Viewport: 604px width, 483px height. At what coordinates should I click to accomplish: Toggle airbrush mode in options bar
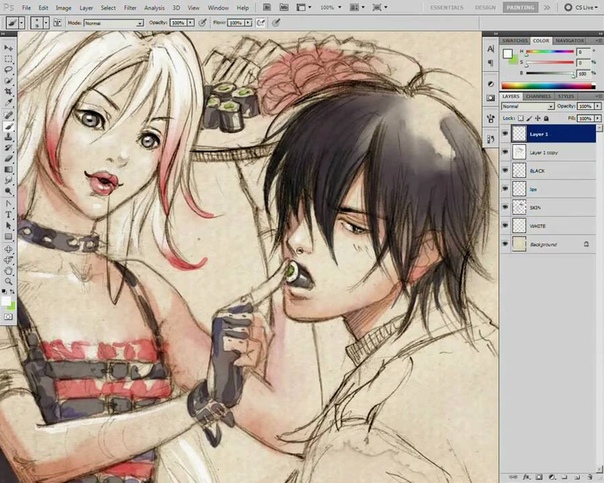(260, 23)
